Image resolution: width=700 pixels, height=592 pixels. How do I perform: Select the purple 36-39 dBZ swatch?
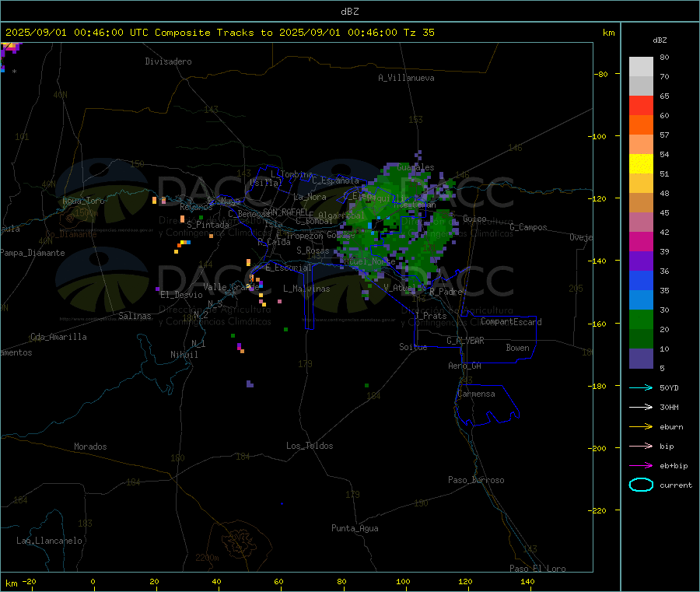pos(641,261)
